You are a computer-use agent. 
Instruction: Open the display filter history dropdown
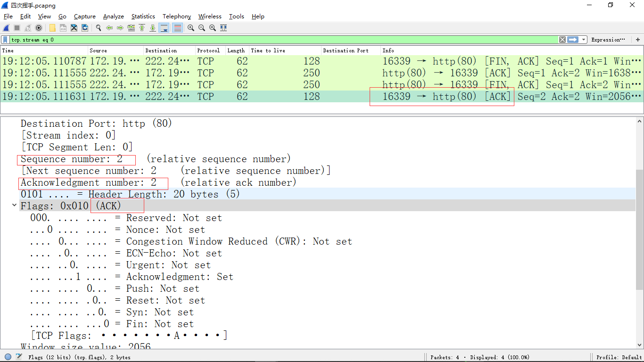(x=584, y=40)
